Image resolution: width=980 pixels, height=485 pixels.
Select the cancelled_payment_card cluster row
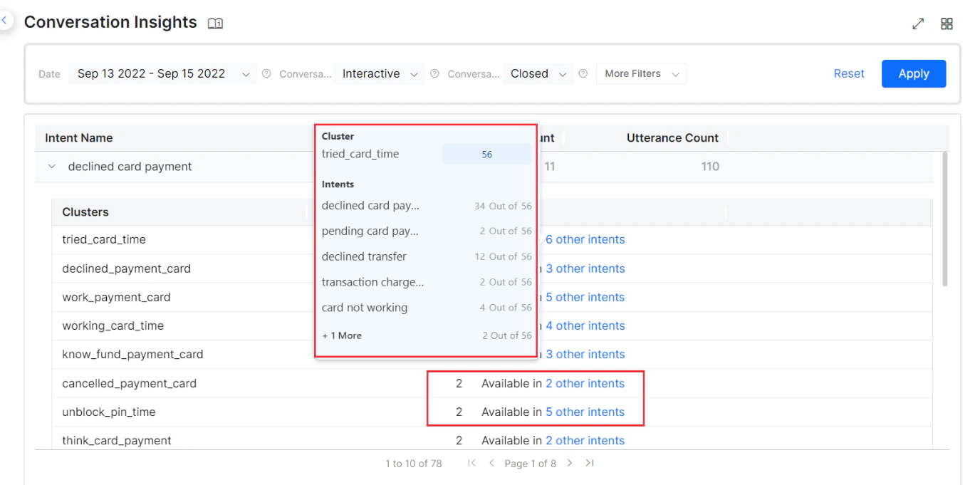pyautogui.click(x=129, y=383)
